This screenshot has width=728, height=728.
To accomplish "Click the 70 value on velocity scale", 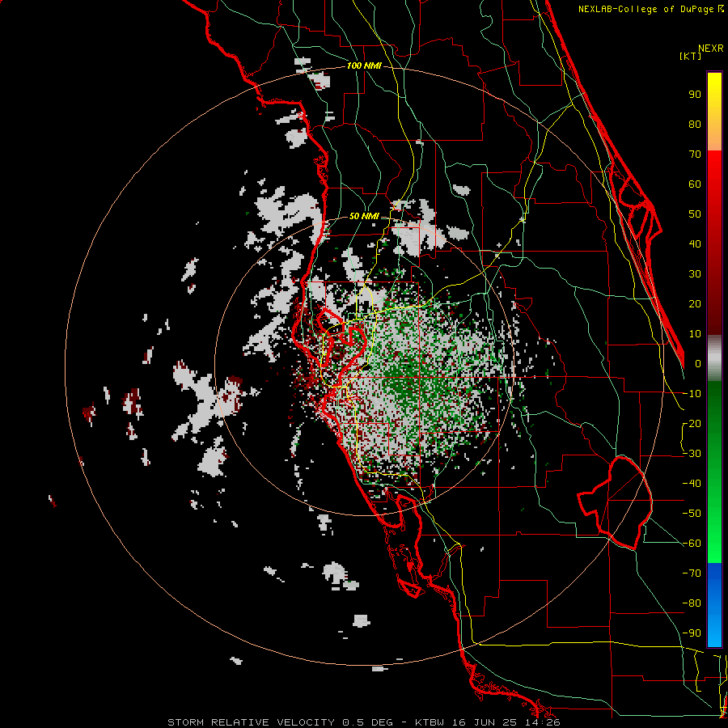I will (695, 154).
